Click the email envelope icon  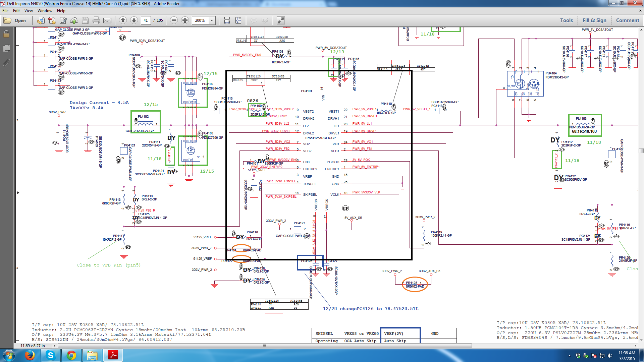coord(107,20)
